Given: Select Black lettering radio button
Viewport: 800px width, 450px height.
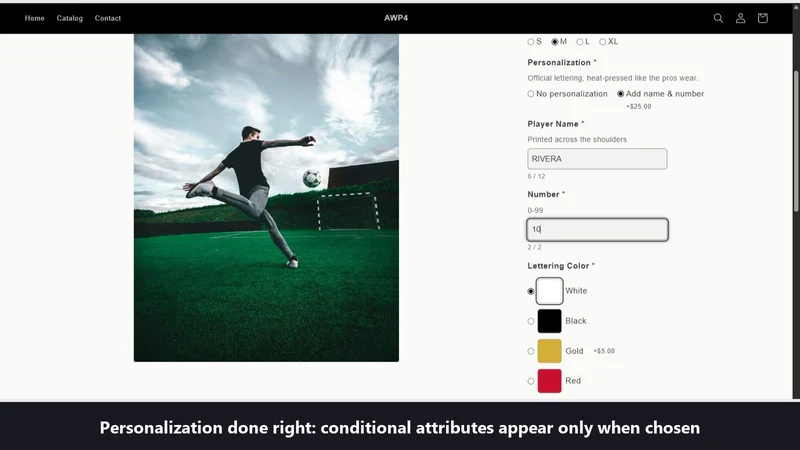Looking at the screenshot, I should pos(531,321).
